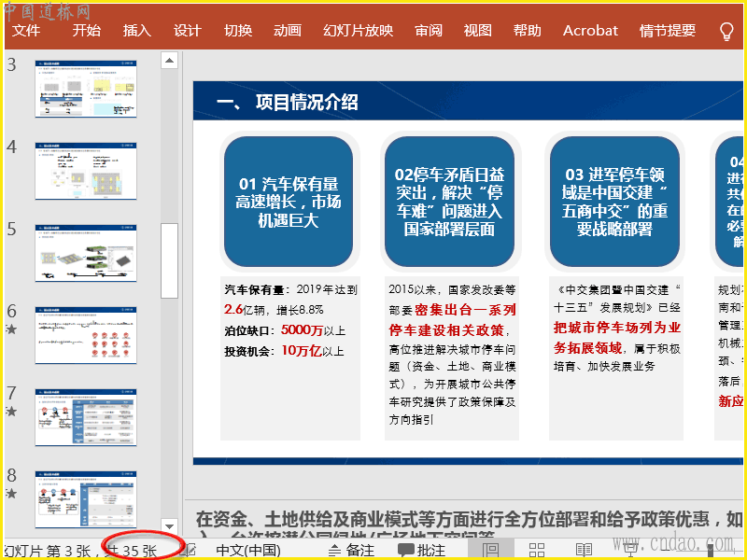Click the animation star under slide 7
Screen dimensions: 747x560
(x=11, y=411)
